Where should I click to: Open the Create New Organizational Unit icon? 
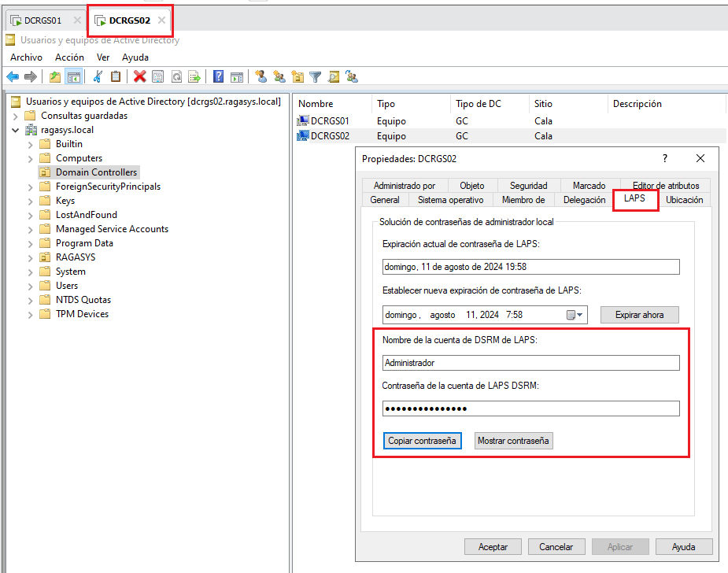[297, 76]
